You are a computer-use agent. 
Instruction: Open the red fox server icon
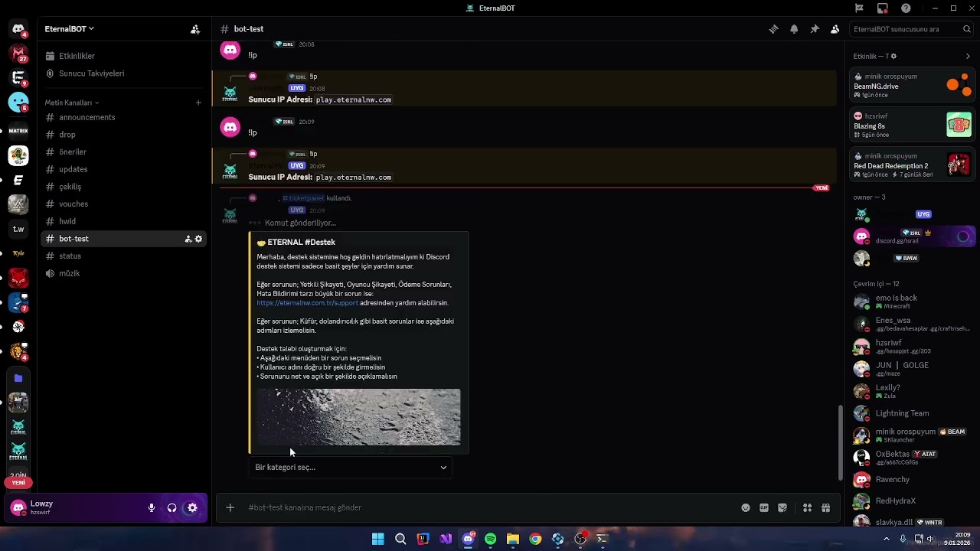[x=18, y=278]
